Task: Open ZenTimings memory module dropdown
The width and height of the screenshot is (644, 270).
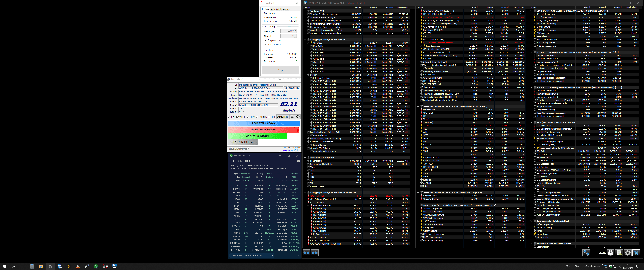Action: pyautogui.click(x=272, y=256)
